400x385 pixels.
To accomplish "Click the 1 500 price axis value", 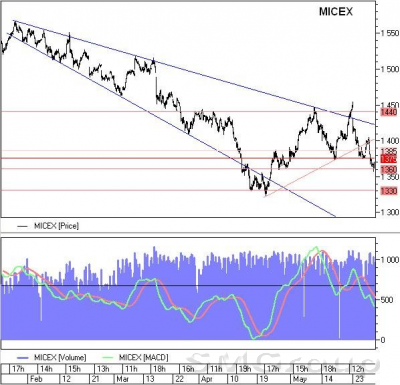I will [x=390, y=69].
